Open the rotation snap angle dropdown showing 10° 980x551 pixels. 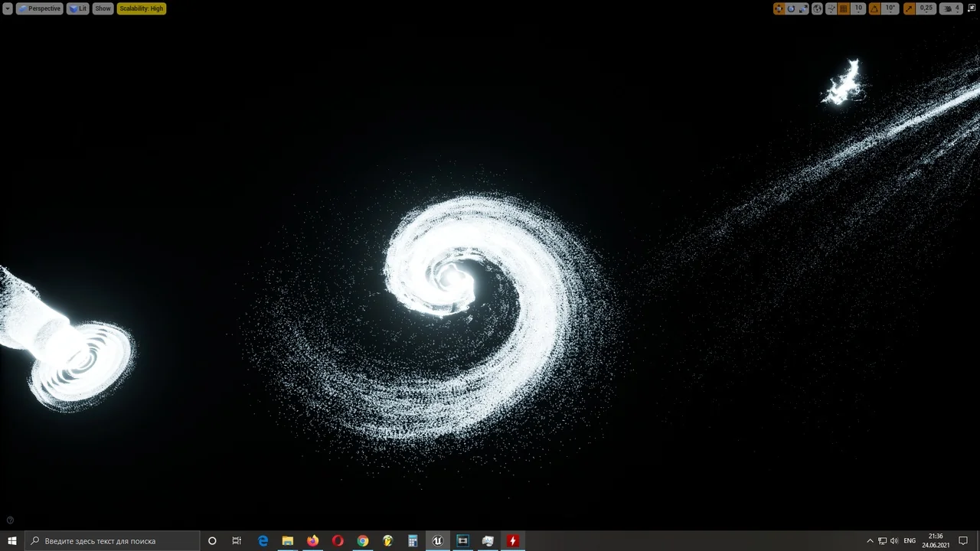point(890,8)
